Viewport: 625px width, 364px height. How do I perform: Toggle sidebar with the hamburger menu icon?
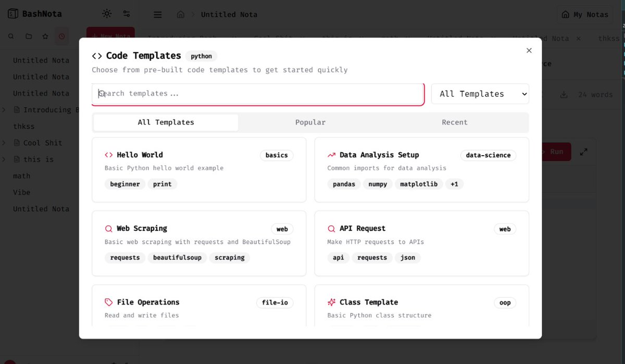pos(158,15)
